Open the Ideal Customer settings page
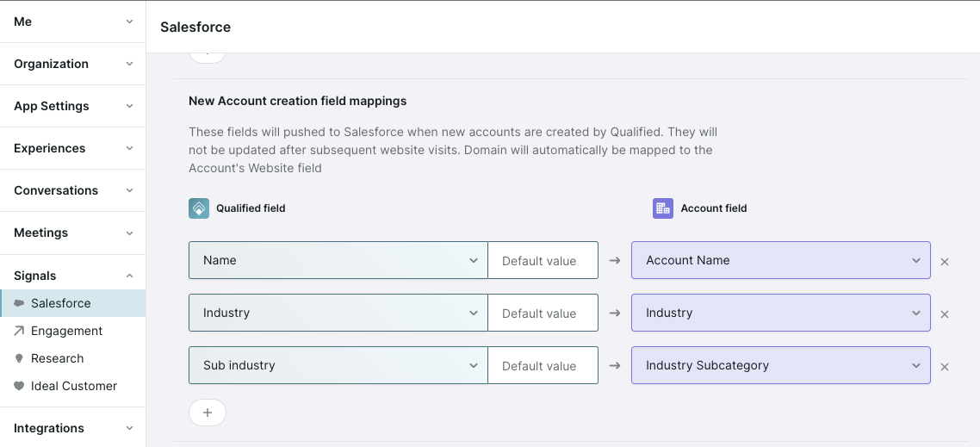Screen dimensions: 980x447 (73, 386)
